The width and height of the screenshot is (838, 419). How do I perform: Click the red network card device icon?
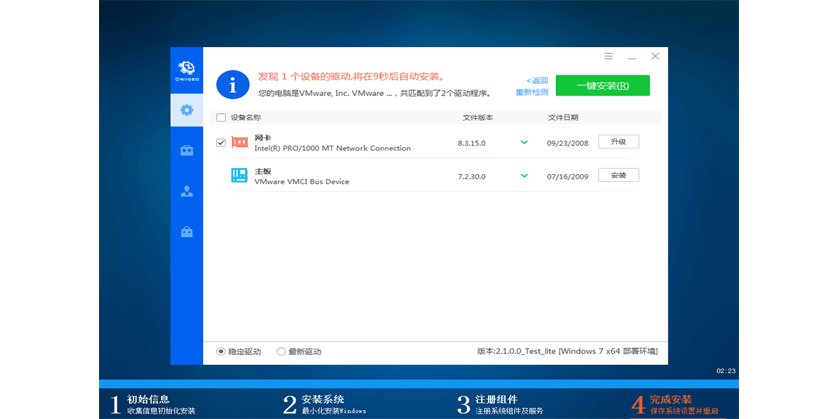point(240,142)
